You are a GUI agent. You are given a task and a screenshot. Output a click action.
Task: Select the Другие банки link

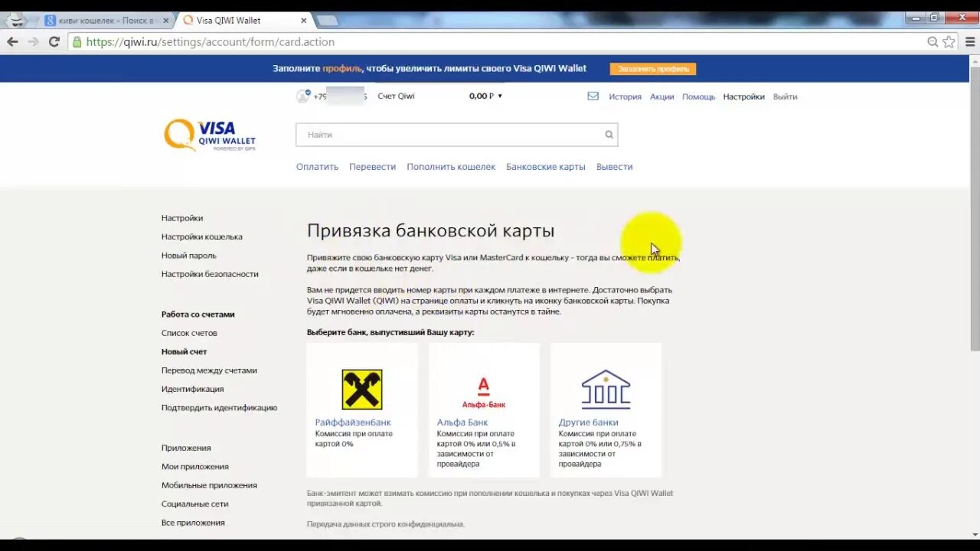[x=589, y=422]
